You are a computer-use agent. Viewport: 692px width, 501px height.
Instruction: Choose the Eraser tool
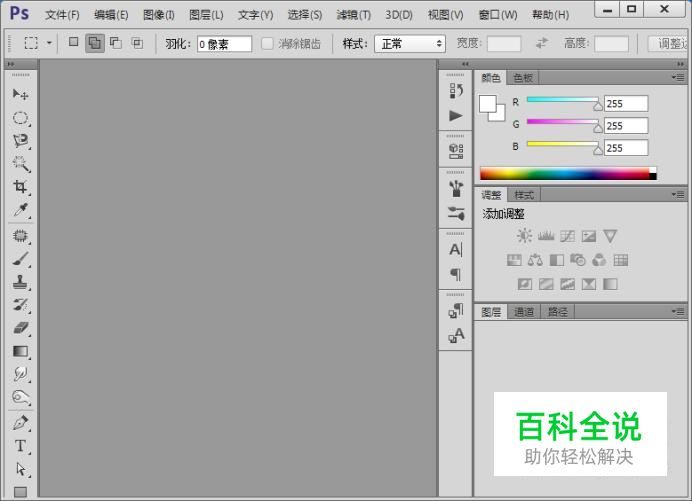pos(20,328)
